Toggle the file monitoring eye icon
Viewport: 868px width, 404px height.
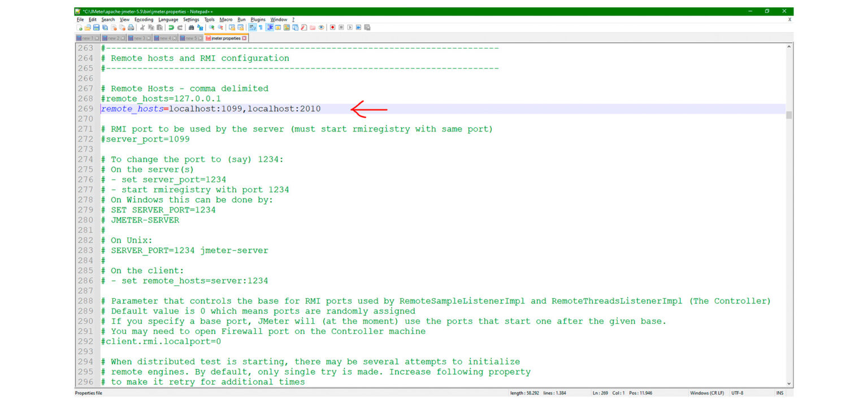coord(321,27)
